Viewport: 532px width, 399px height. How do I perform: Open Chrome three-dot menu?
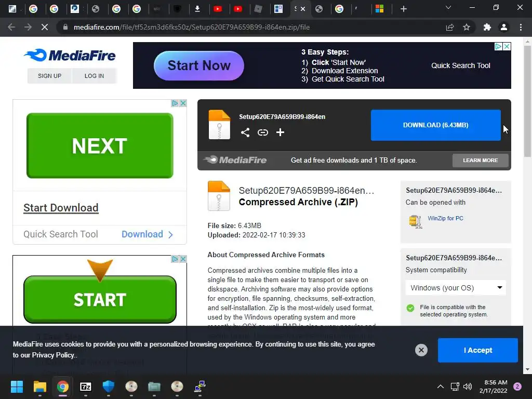pos(521,27)
